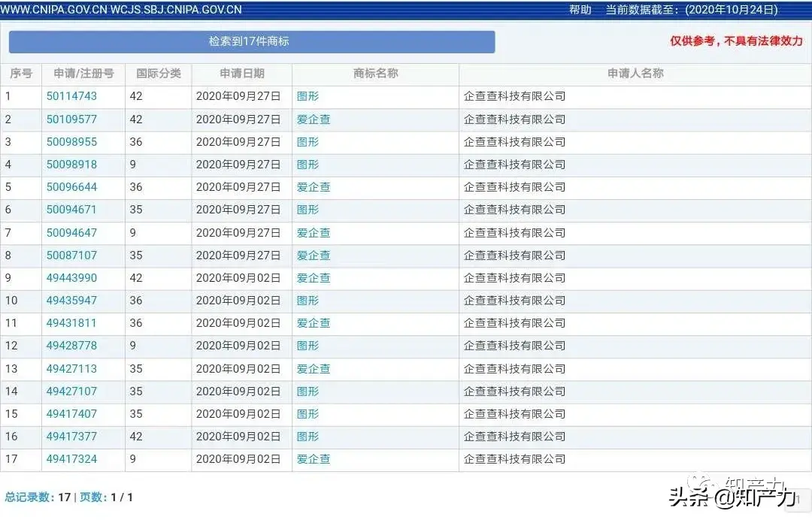Open 爱企查 trademark in row 8
Screen dimensions: 812x523
(314, 255)
